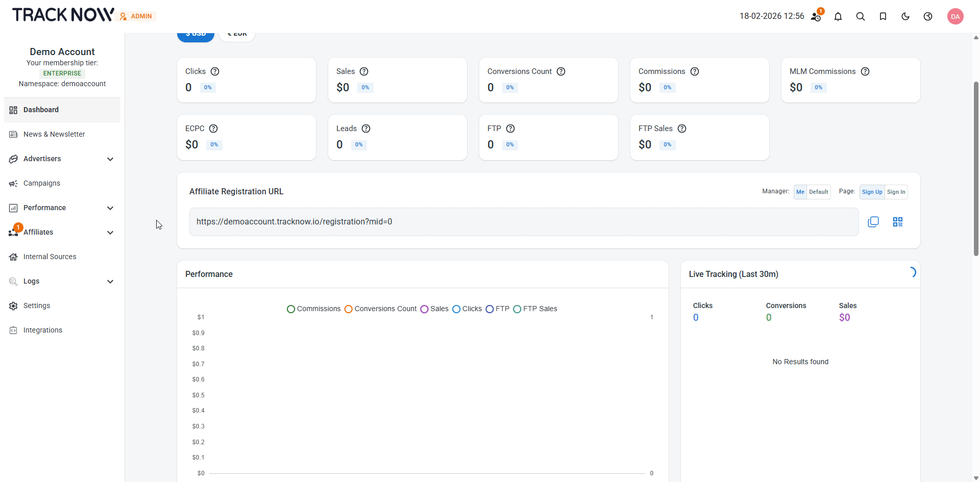Select the Sign In page option
The height and width of the screenshot is (482, 980).
(896, 192)
